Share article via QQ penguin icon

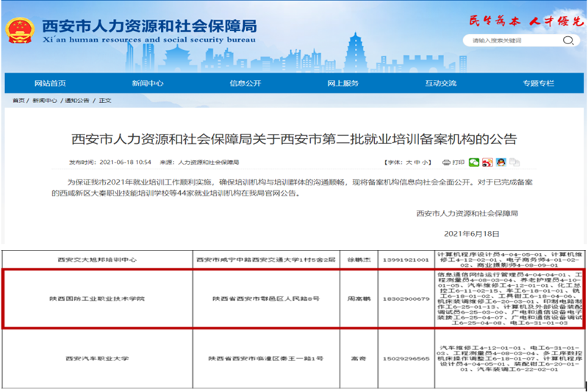click(500, 162)
